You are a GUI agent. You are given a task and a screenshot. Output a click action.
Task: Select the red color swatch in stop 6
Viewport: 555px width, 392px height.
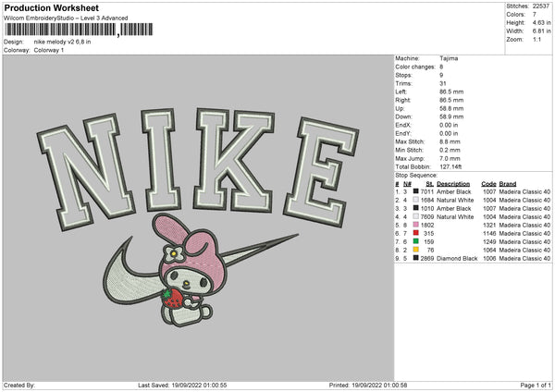(416, 233)
